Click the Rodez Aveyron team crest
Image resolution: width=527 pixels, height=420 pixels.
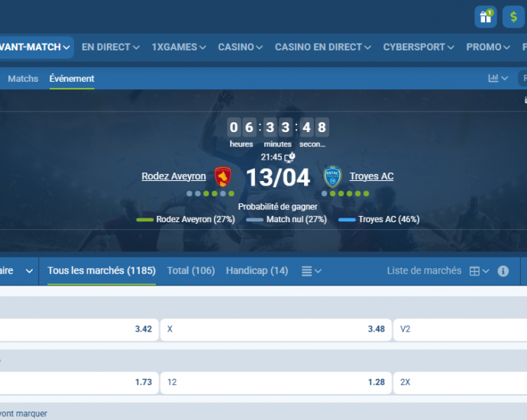click(223, 176)
